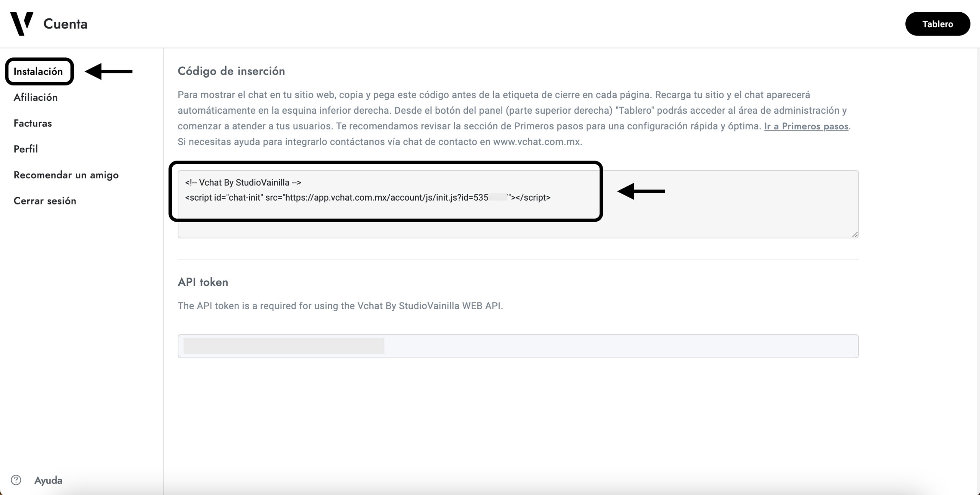Open the Ayuda help link
Image resolution: width=980 pixels, height=495 pixels.
[x=48, y=480]
